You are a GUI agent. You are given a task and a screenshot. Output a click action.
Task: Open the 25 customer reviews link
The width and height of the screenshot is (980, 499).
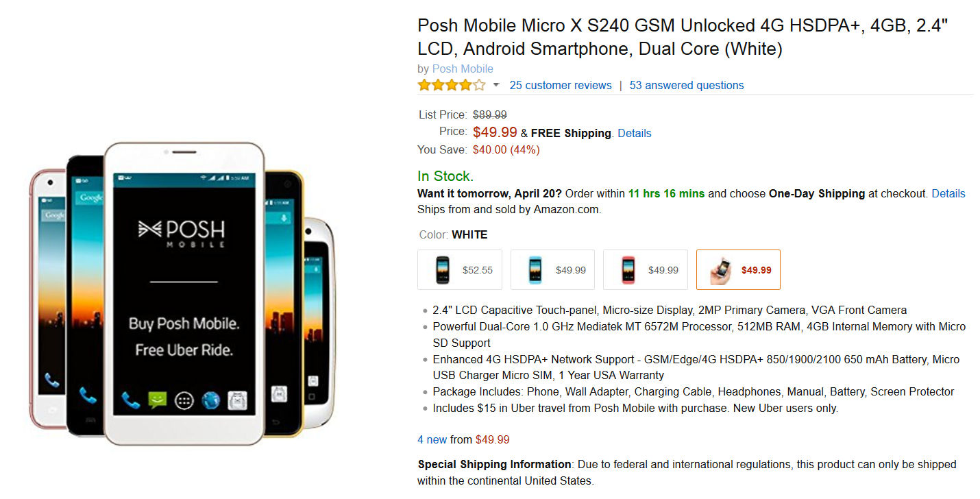tap(561, 85)
